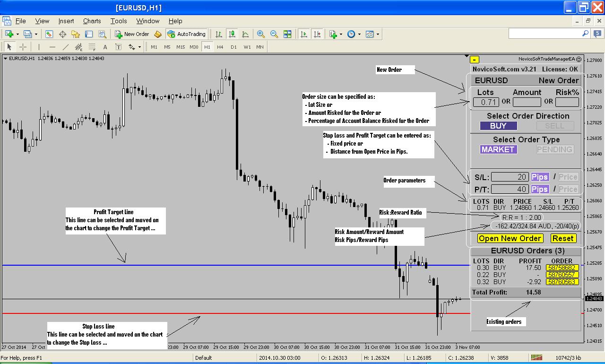Expand the arrows objects dropdown
This screenshot has height=364, width=605.
[140, 47]
